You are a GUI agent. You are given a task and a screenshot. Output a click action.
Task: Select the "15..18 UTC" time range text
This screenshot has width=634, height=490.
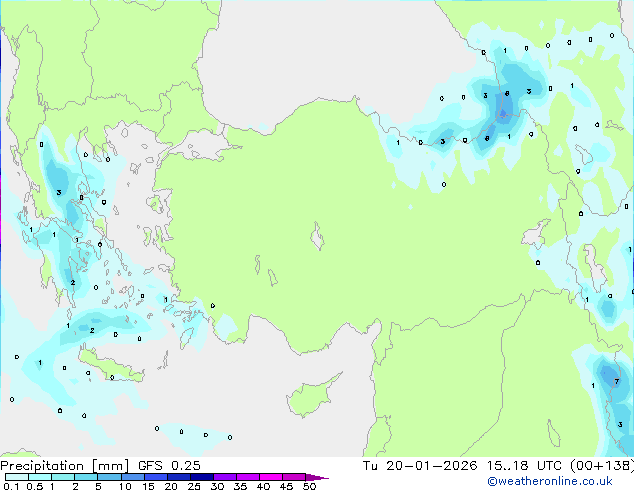tap(524, 465)
